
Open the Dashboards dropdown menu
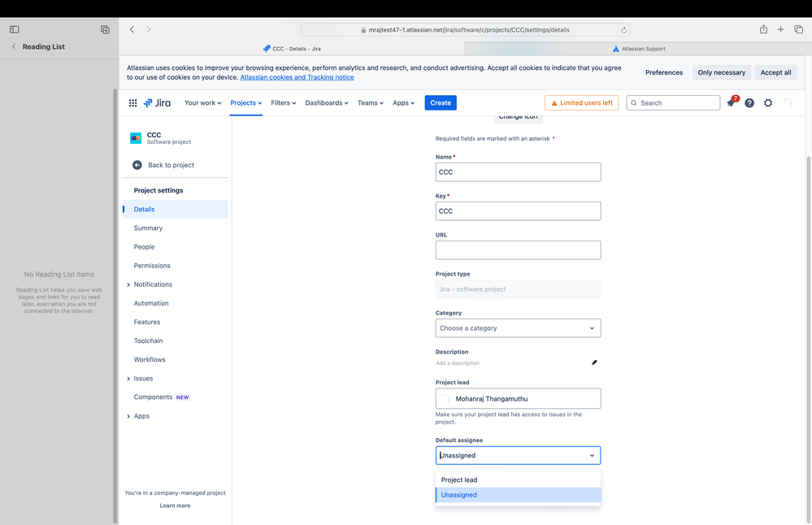pyautogui.click(x=326, y=103)
